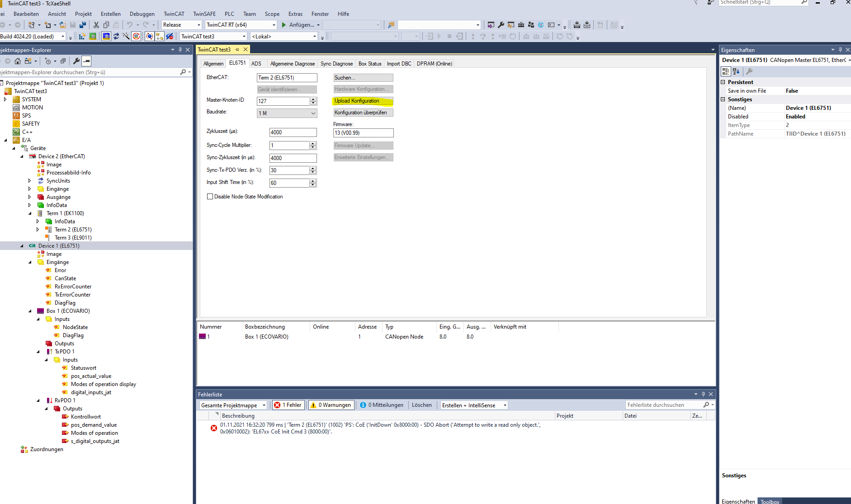Increase the Sync-Tx-PDO Verz. spinner value
This screenshot has height=504, width=851.
(x=313, y=168)
